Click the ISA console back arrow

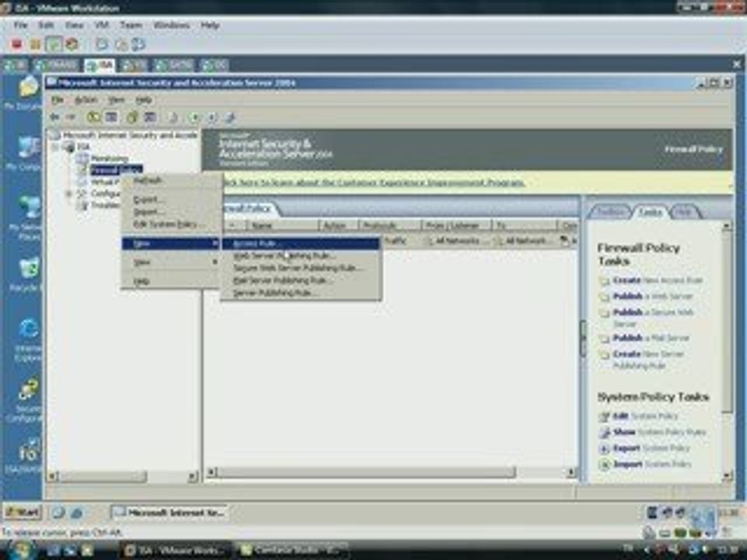pyautogui.click(x=54, y=117)
